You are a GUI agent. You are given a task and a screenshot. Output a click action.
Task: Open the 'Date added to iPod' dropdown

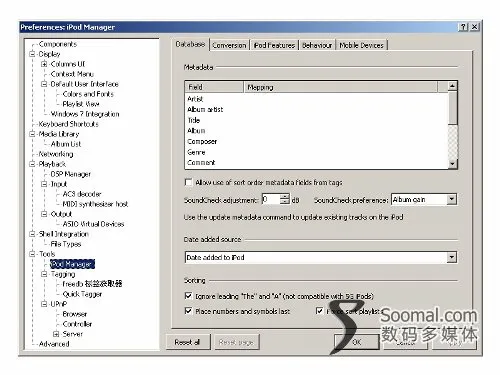[x=451, y=257]
